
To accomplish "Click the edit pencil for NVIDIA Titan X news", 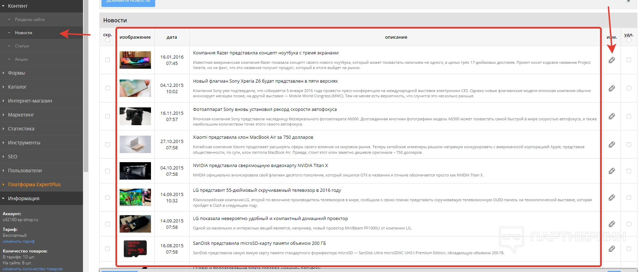I will click(x=612, y=171).
